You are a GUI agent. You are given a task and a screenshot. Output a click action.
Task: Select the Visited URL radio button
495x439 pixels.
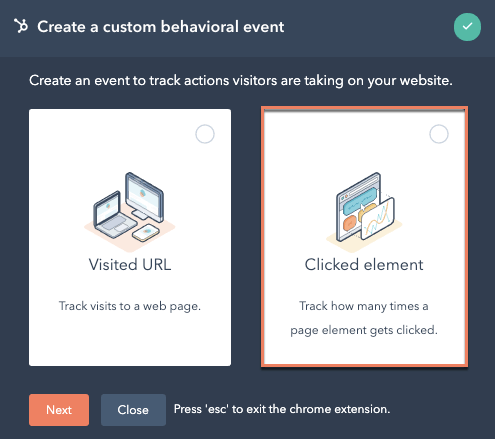pyautogui.click(x=205, y=134)
